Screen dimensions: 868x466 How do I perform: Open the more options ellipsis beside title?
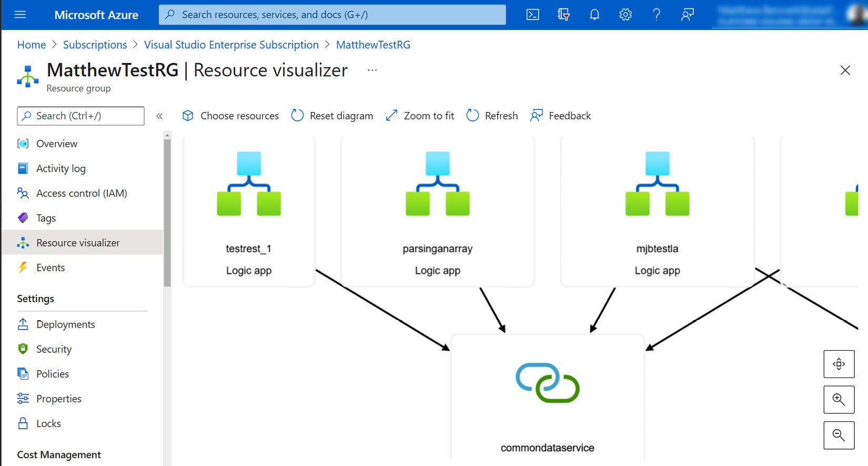click(372, 70)
